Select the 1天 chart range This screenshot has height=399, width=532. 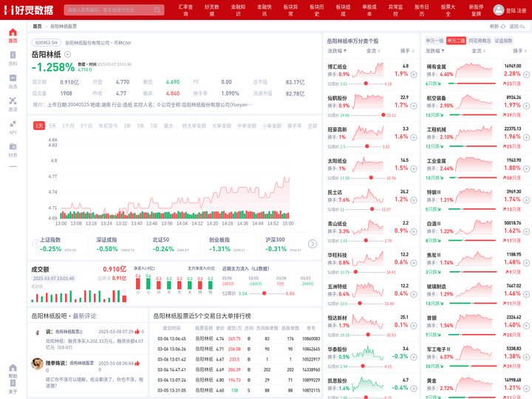coord(39,126)
